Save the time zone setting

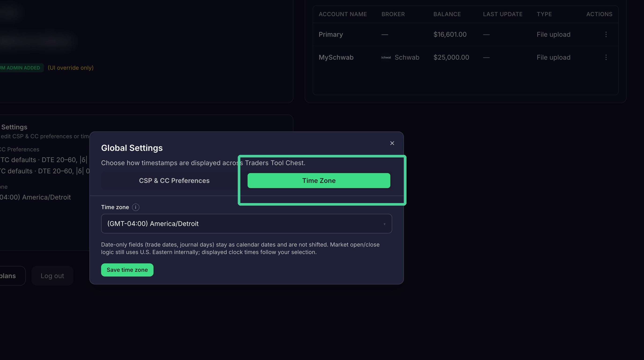pos(127,270)
